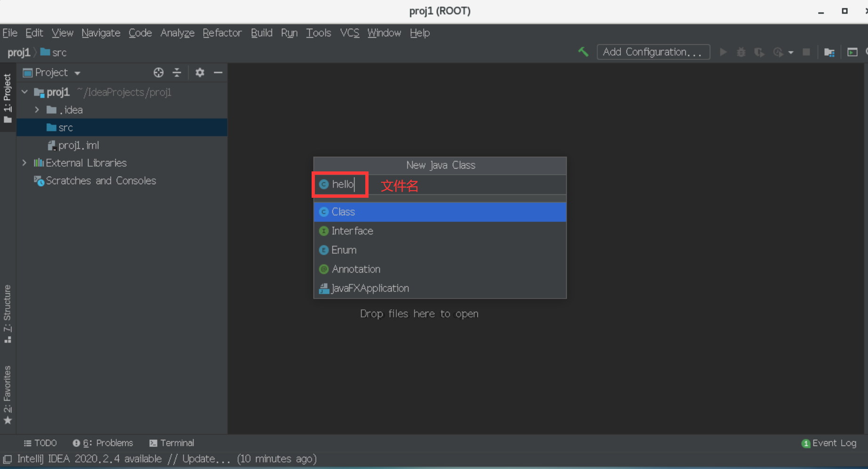Screen dimensions: 868x469
Task: Open the VCS menu
Action: click(x=350, y=33)
